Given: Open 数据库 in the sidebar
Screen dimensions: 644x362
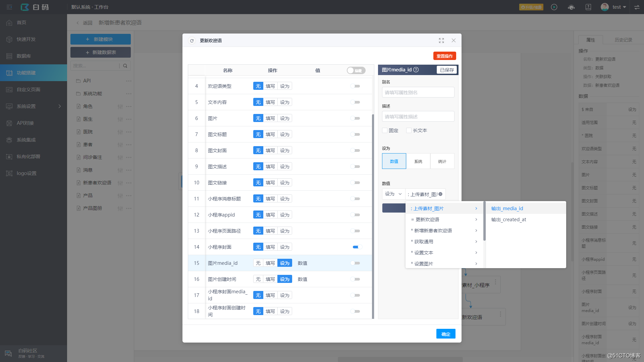Looking at the screenshot, I should point(34,56).
